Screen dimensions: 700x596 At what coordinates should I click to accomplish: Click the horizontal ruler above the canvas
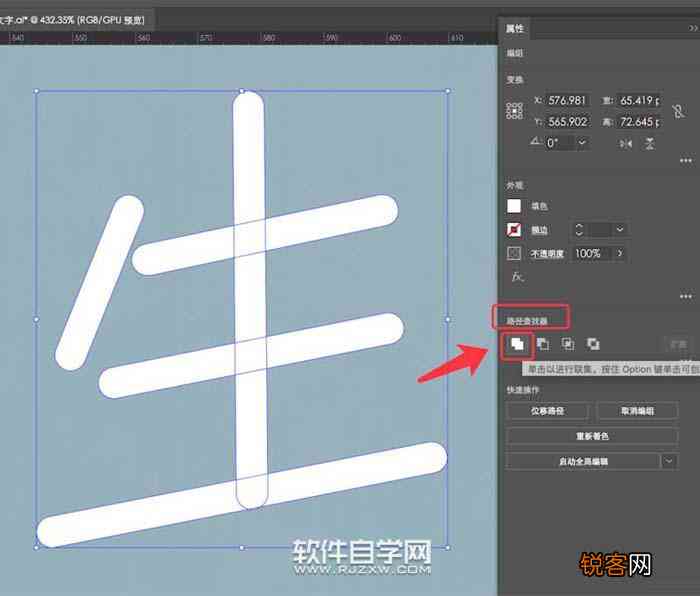click(249, 38)
